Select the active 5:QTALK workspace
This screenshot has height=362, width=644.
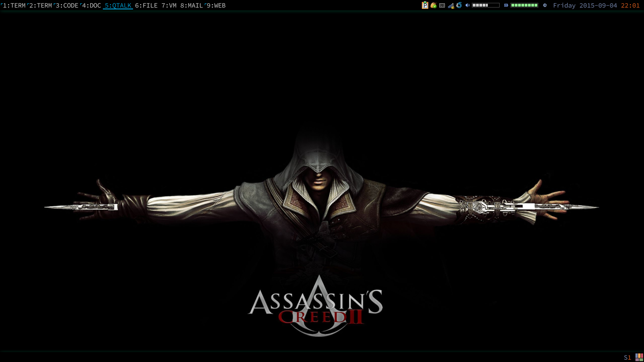coord(118,6)
